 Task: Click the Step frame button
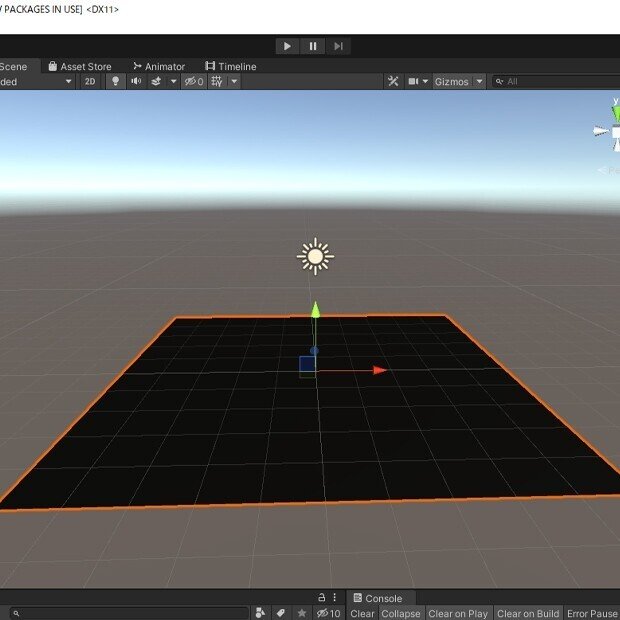pos(338,46)
